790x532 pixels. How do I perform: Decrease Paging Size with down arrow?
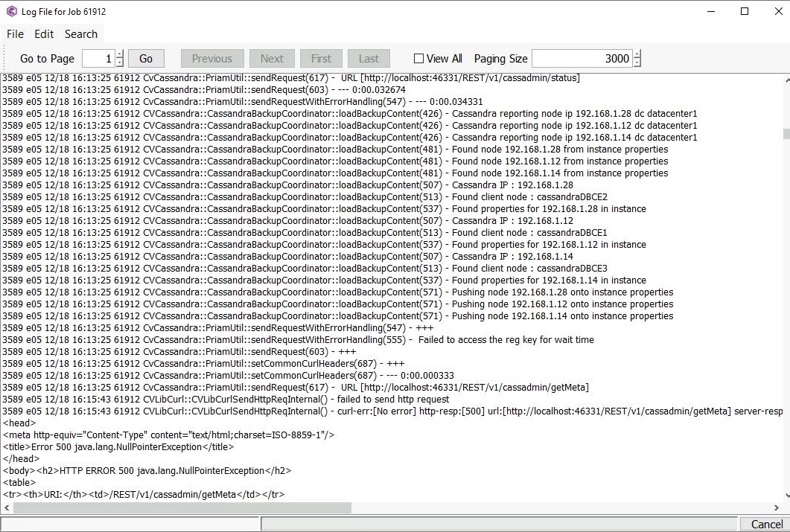point(637,63)
